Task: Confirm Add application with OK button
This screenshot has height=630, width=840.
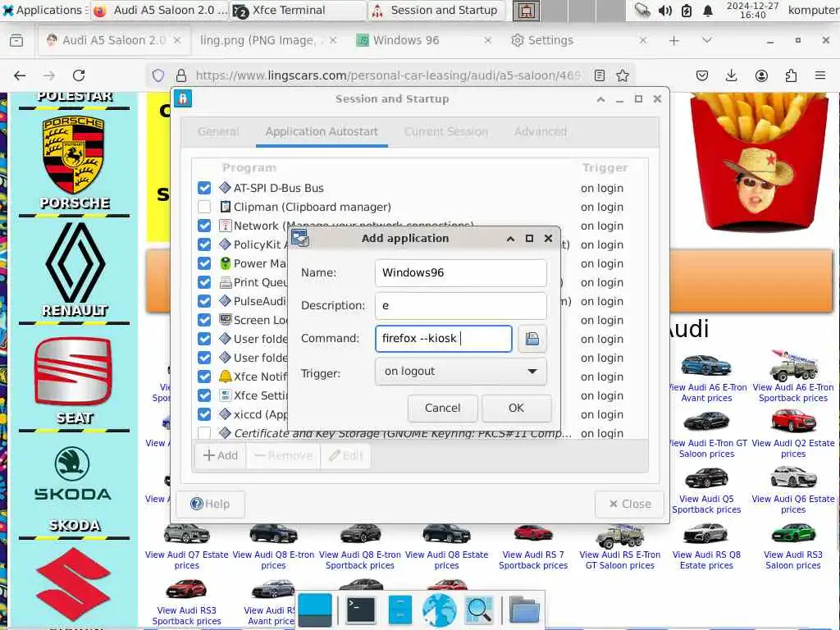Action: coord(517,409)
